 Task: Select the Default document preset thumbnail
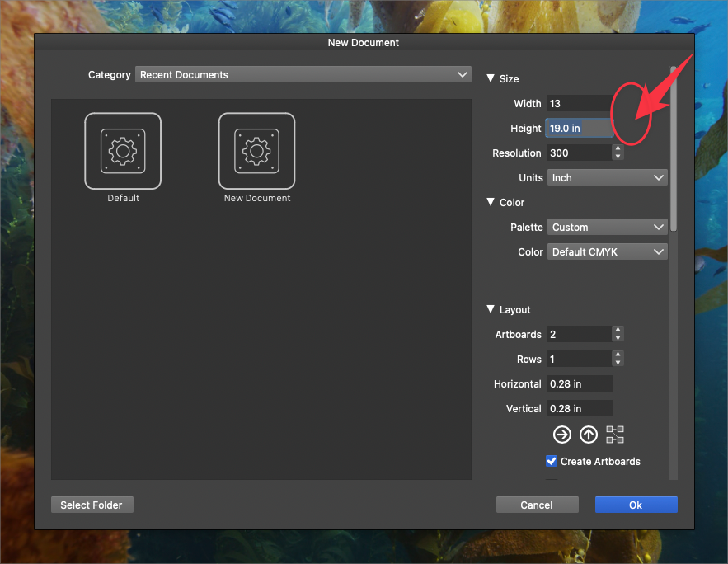point(123,151)
